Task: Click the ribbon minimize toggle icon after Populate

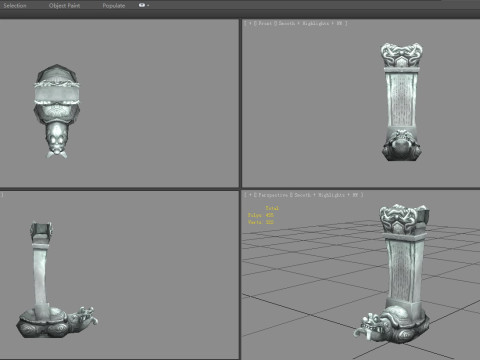Action: [142, 5]
